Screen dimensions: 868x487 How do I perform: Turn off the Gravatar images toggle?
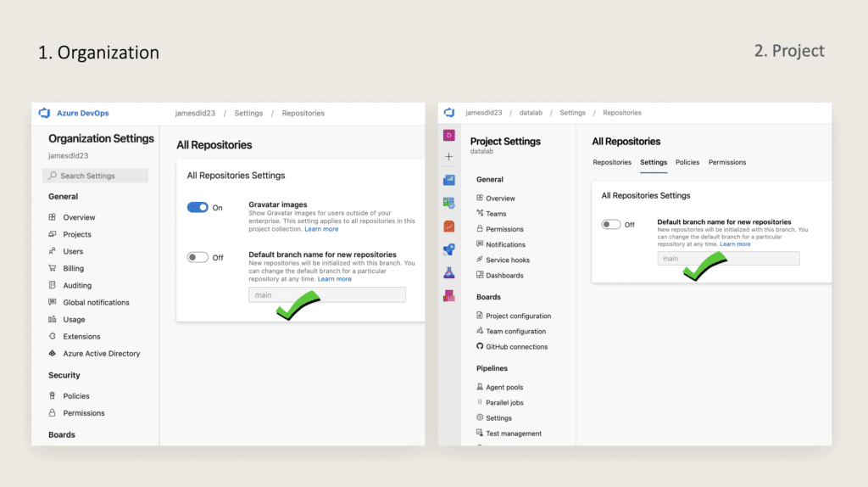point(198,207)
